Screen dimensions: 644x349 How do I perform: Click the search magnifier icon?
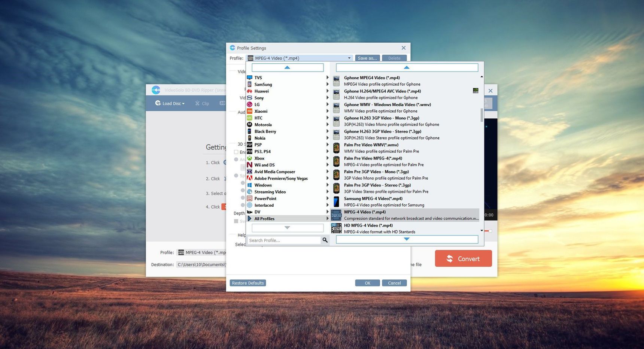(x=325, y=240)
